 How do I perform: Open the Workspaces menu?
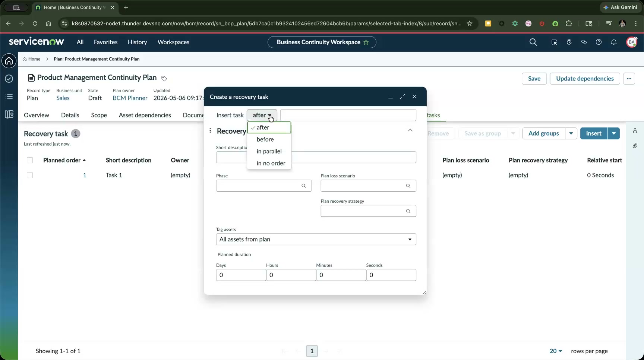click(x=173, y=42)
